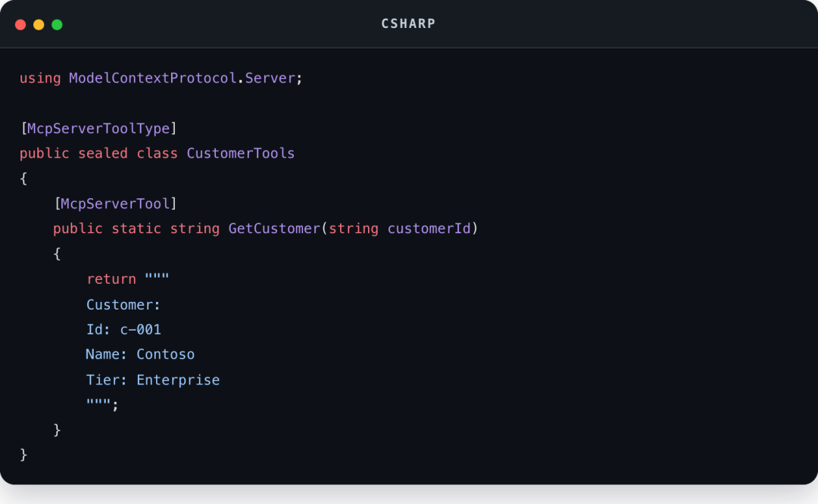The width and height of the screenshot is (818, 504).
Task: Click the CSHARP title label
Action: pyautogui.click(x=408, y=24)
